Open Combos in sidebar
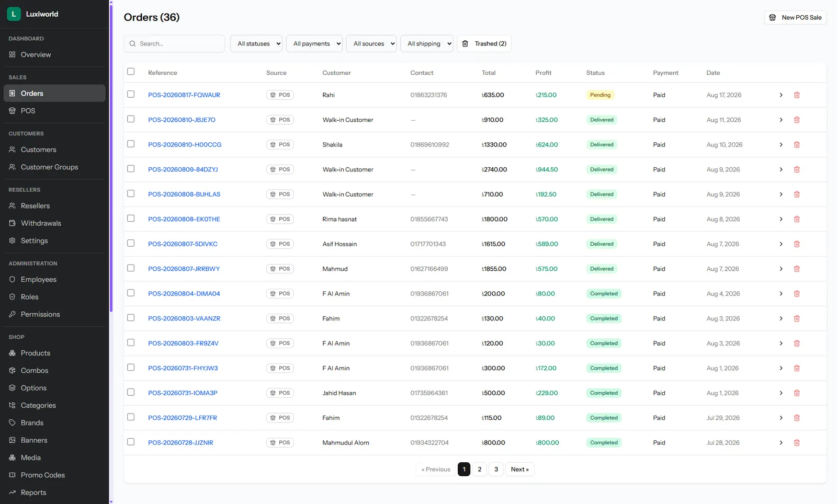 click(54, 370)
